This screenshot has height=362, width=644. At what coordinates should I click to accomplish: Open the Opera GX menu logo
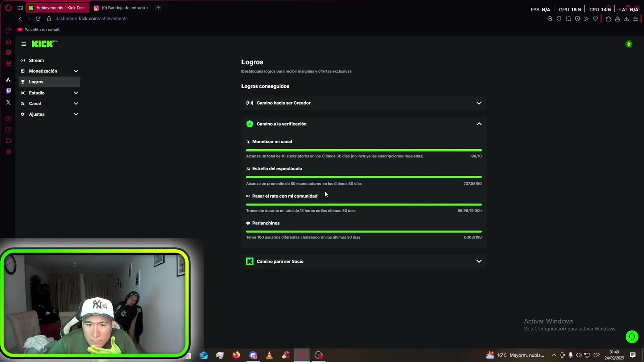pyautogui.click(x=8, y=8)
